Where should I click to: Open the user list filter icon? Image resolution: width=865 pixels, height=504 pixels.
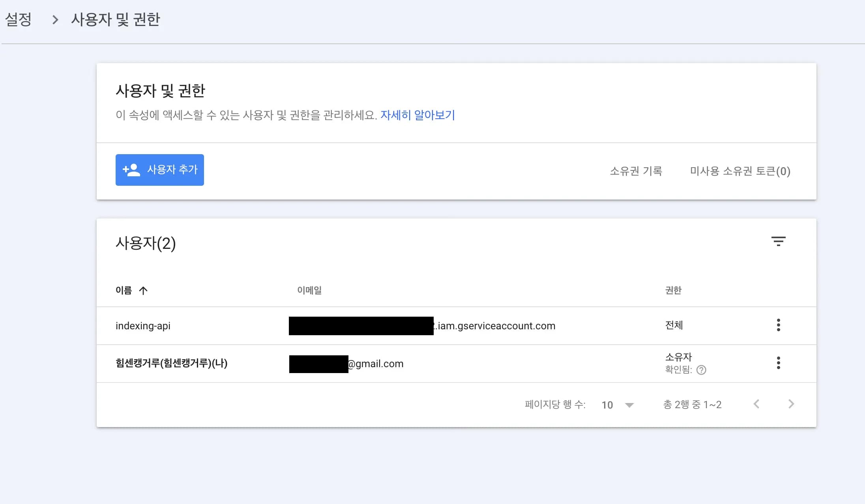pos(779,241)
